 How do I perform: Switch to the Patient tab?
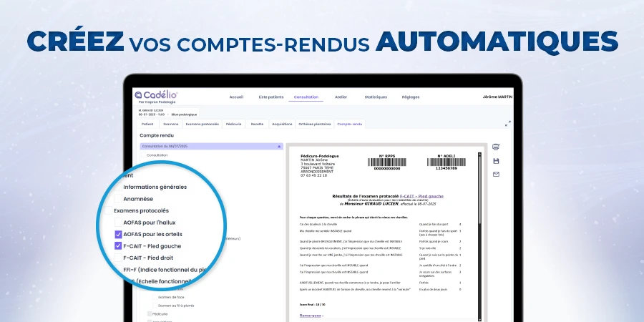pos(147,124)
